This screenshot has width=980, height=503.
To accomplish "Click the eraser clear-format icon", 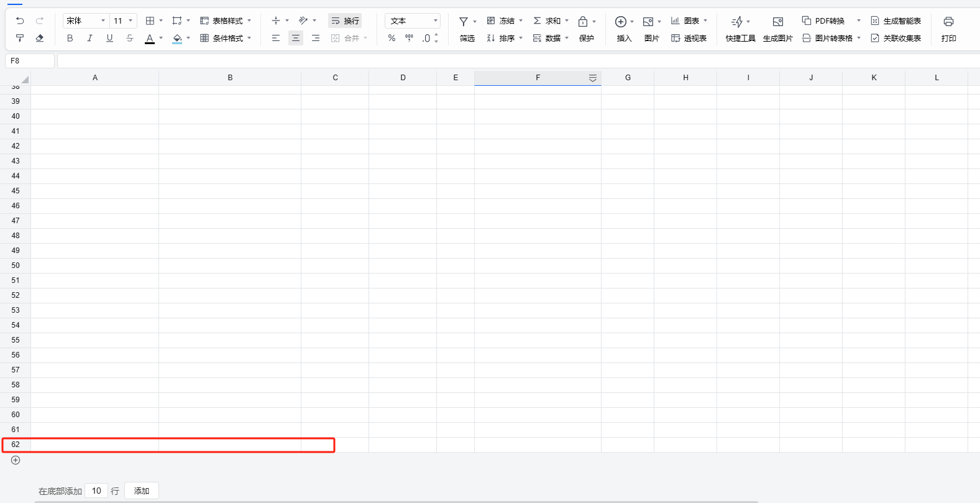I will click(40, 39).
